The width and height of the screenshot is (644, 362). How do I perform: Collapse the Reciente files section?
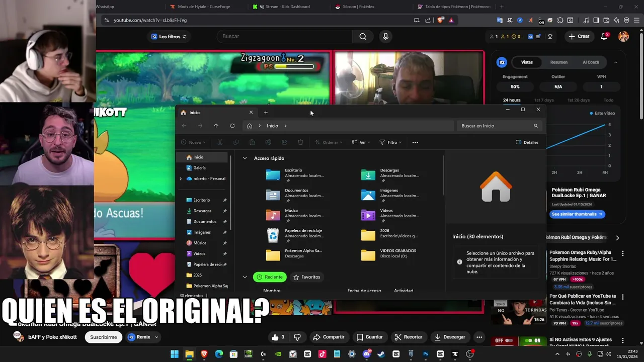pyautogui.click(x=245, y=277)
